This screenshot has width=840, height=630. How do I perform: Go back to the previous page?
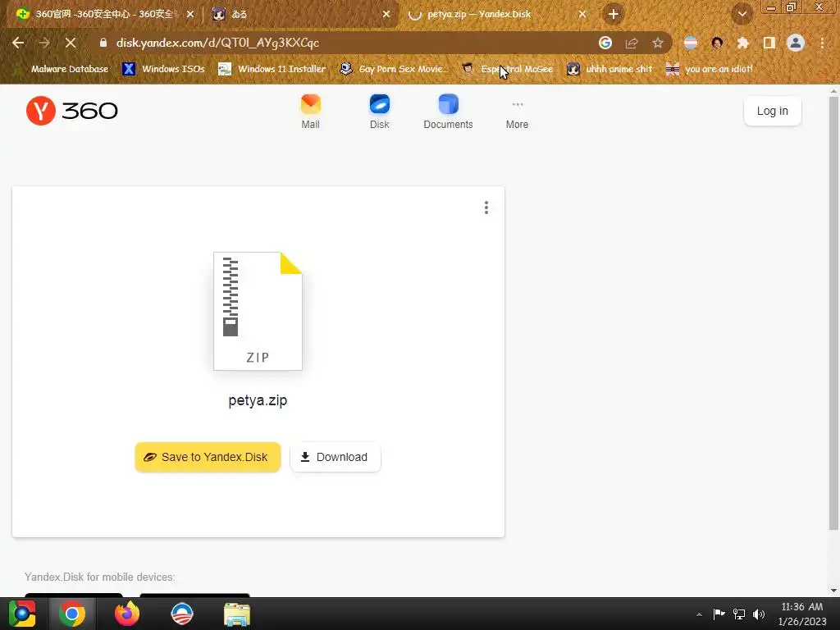point(18,43)
